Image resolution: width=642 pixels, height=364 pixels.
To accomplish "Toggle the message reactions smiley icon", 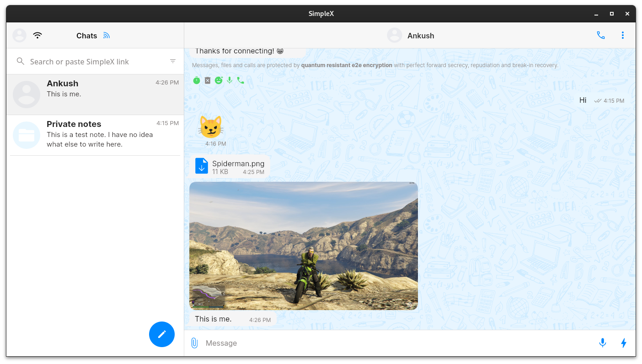I will coord(219,80).
